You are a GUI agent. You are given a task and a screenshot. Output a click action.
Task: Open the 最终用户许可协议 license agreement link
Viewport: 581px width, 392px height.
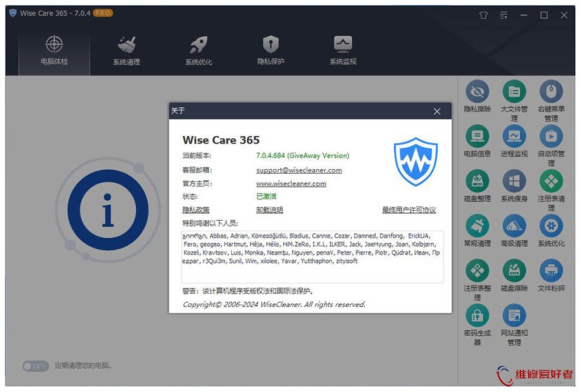click(x=409, y=210)
